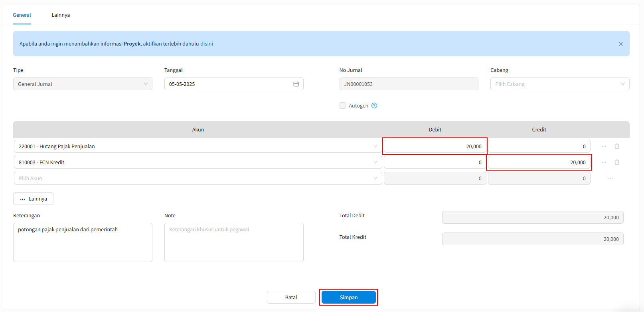Viewport: 644px width, 312px height.
Task: Open more options for Hutang Pajak row
Action: [604, 146]
